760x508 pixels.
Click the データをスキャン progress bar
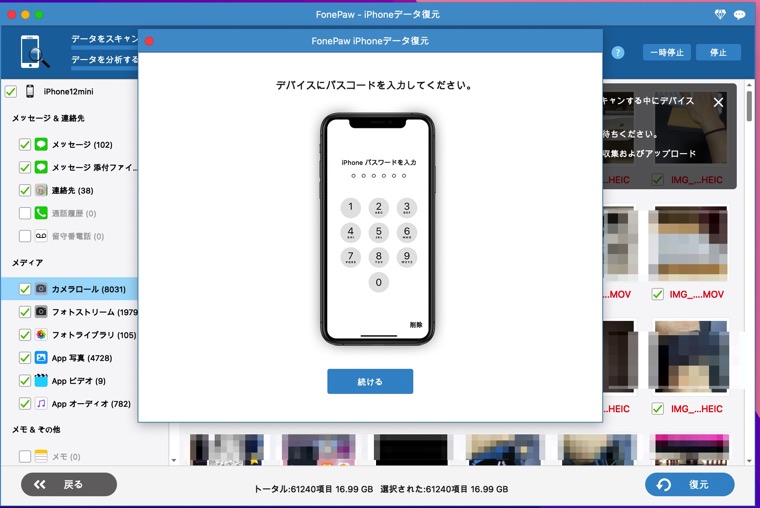[x=104, y=48]
